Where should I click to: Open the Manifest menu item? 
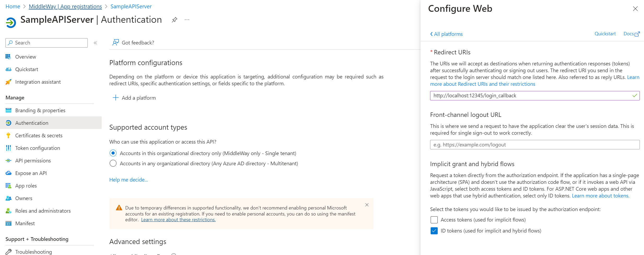(x=25, y=223)
